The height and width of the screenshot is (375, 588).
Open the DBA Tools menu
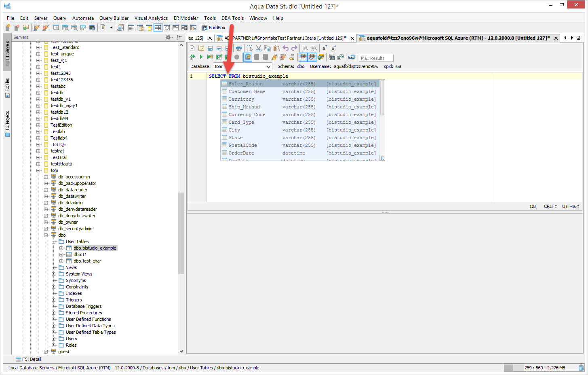(x=232, y=18)
